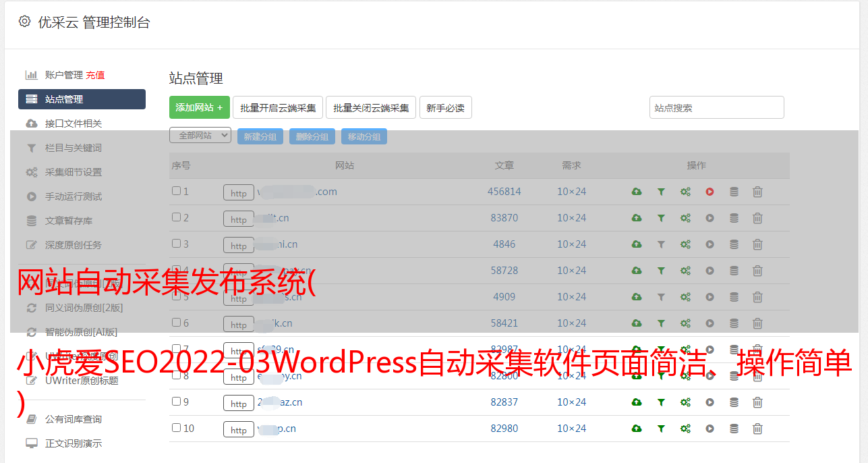The width and height of the screenshot is (868, 463).
Task: Click cloud upload icon in row 1
Action: (637, 192)
